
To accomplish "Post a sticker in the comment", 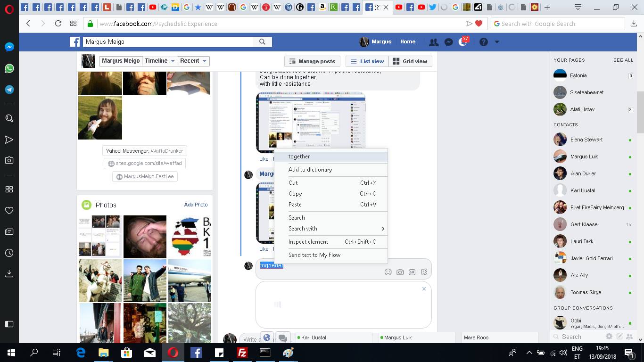I will pyautogui.click(x=424, y=272).
